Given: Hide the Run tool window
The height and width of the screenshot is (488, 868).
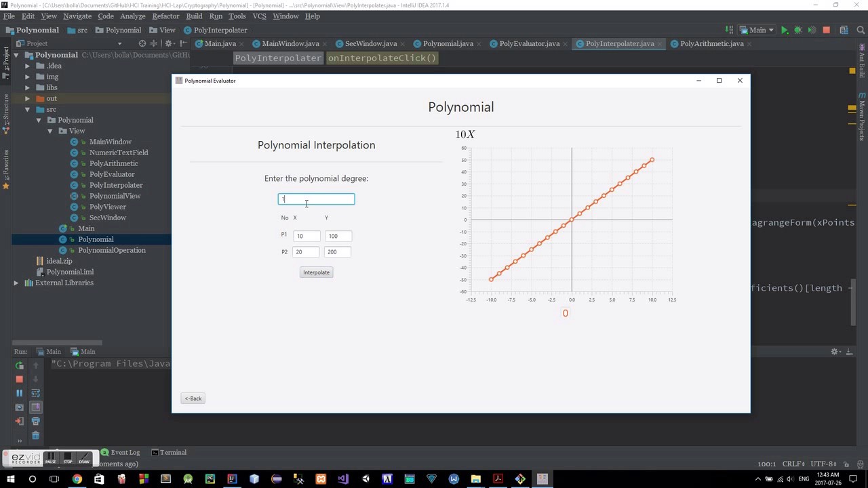Looking at the screenshot, I should pos(849,351).
